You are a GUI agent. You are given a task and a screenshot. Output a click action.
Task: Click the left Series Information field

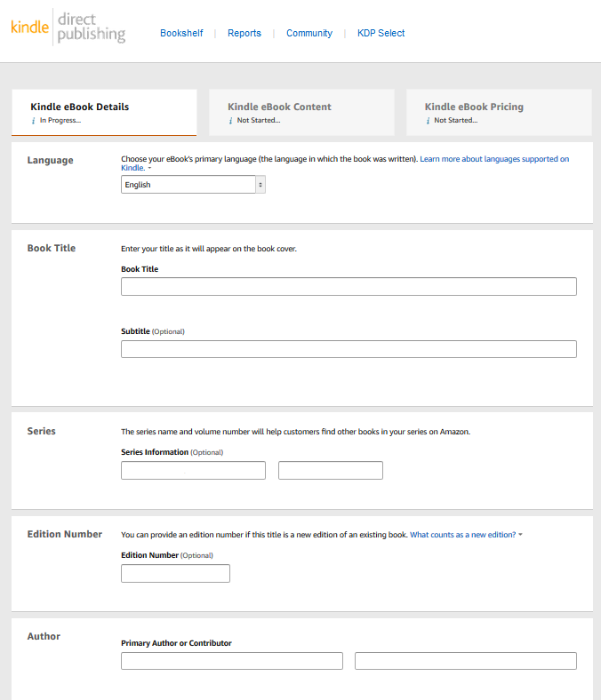pos(193,471)
